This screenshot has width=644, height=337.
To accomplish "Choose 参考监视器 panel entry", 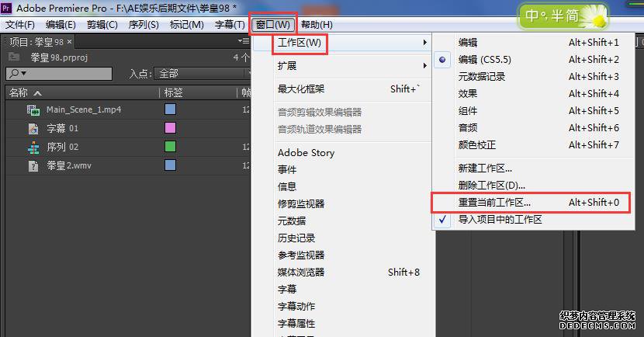I will tap(301, 255).
